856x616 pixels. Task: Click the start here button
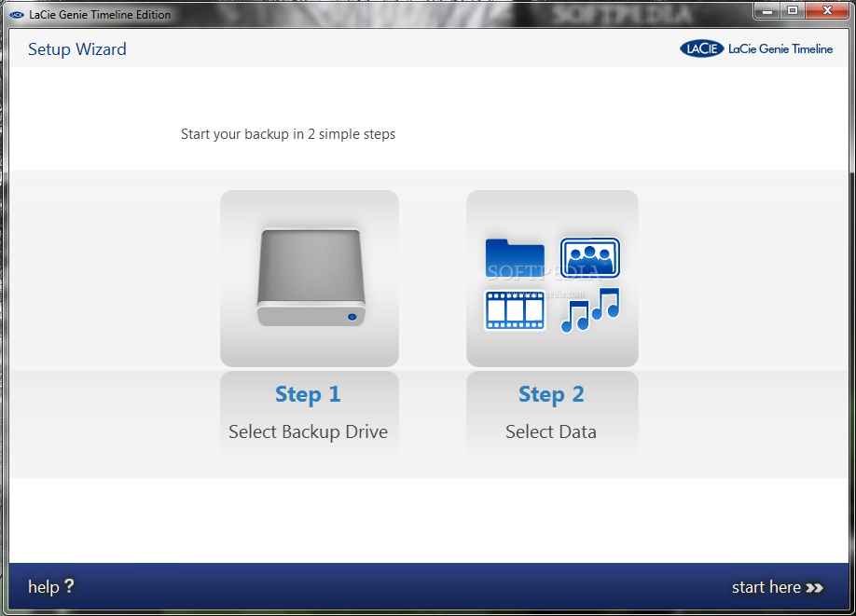click(778, 587)
